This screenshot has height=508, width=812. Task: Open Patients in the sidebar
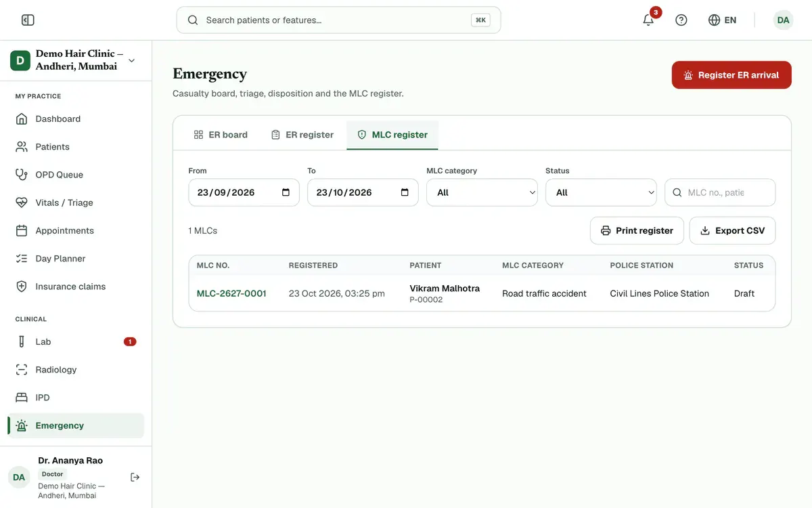point(76,146)
